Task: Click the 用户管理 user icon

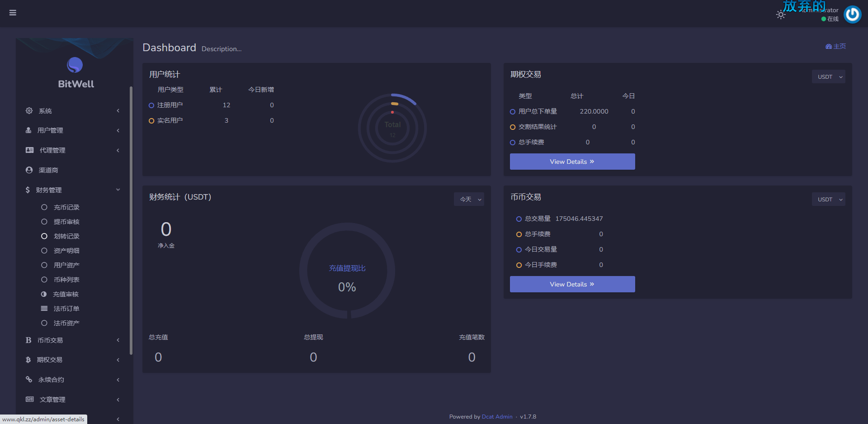Action: coord(29,130)
